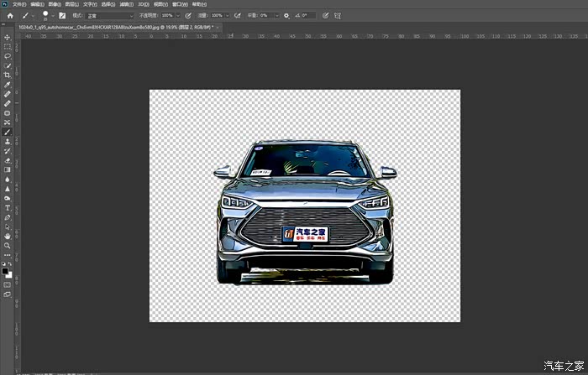Toggle pressure control for opacity
The width and height of the screenshot is (588, 375).
tap(186, 15)
